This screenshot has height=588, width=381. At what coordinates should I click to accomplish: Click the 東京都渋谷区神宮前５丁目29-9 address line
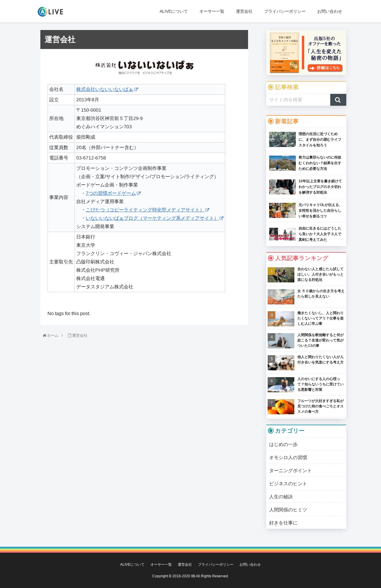click(109, 118)
